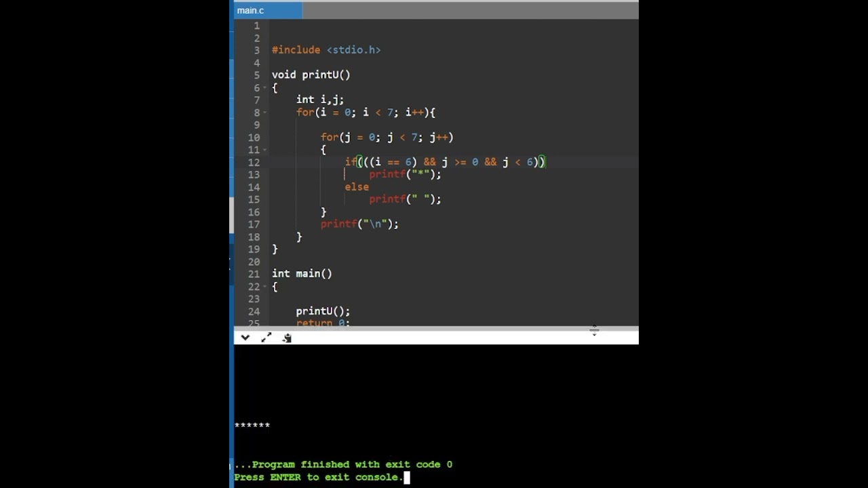
Task: Click the int i,j; declaration
Action: [320, 100]
